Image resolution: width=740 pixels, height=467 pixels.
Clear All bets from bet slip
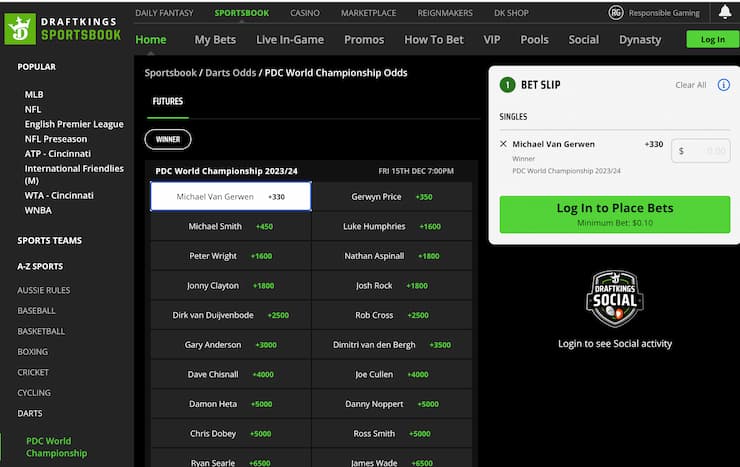click(x=690, y=85)
